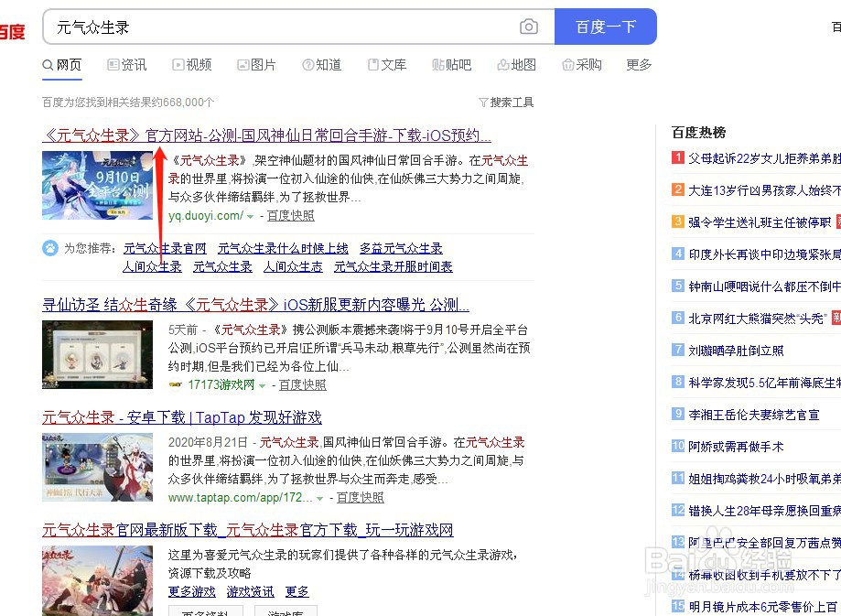Open suggested search 元气众生录什么时候上线
The height and width of the screenshot is (616, 841).
click(x=283, y=248)
